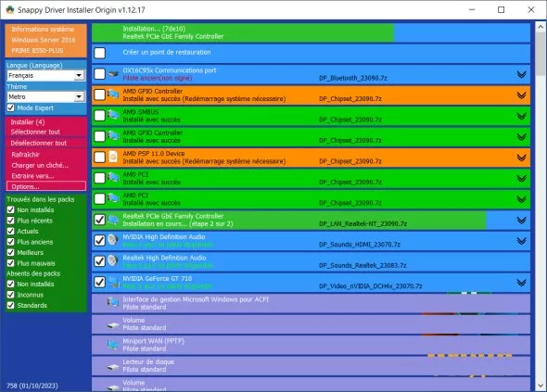The image size is (547, 392).
Task: Click the AMD PSP 11.0 Device icon
Action: pos(113,157)
